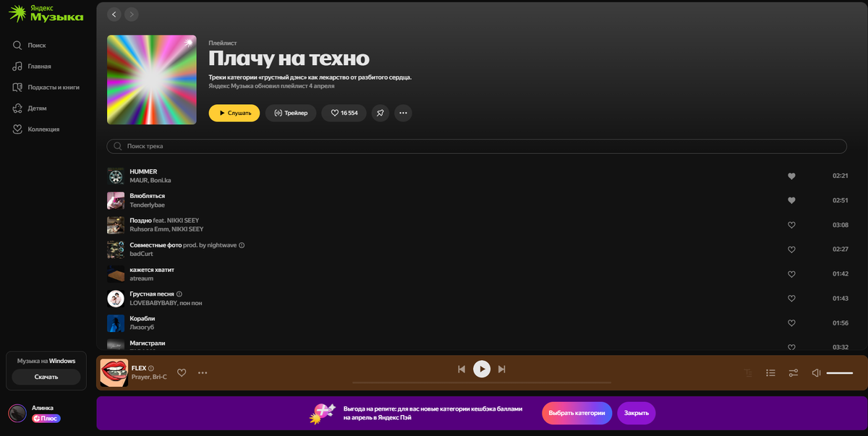Screen dimensions: 868x436
Task: Play HUMMER via its cover thumbnail
Action: click(x=116, y=176)
